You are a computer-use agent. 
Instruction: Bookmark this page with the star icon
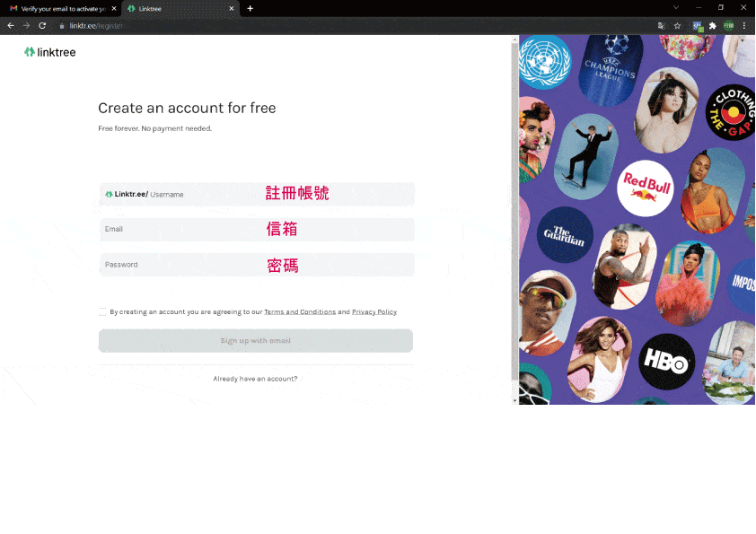click(x=677, y=26)
